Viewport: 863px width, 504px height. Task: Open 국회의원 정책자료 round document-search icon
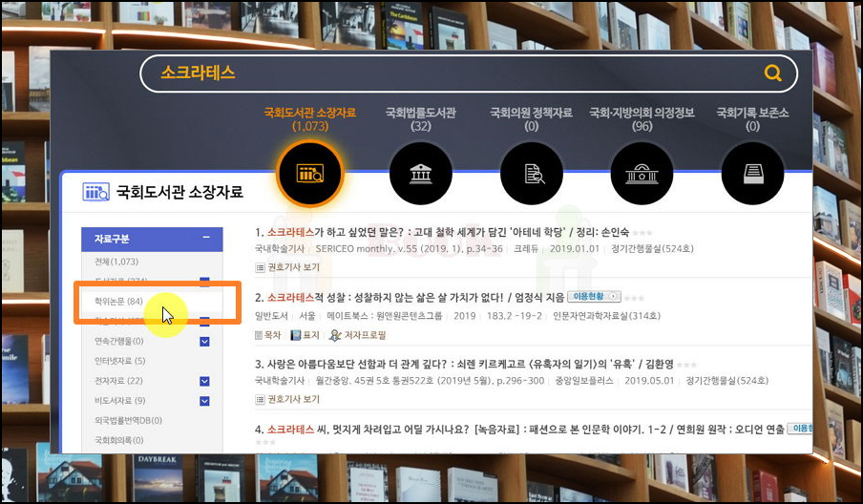point(531,174)
